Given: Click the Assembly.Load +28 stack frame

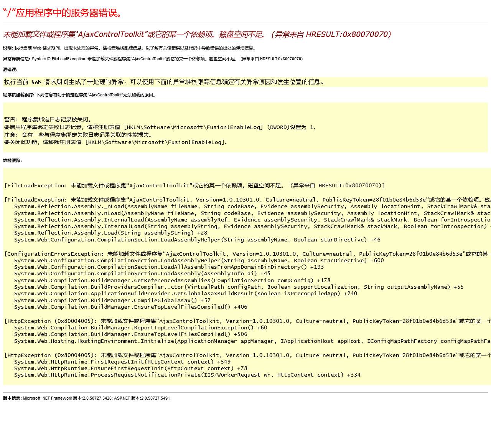Looking at the screenshot, I should [110, 233].
